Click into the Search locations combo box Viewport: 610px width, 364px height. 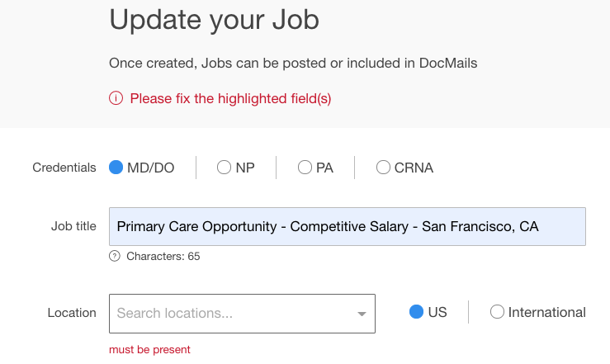pos(242,314)
